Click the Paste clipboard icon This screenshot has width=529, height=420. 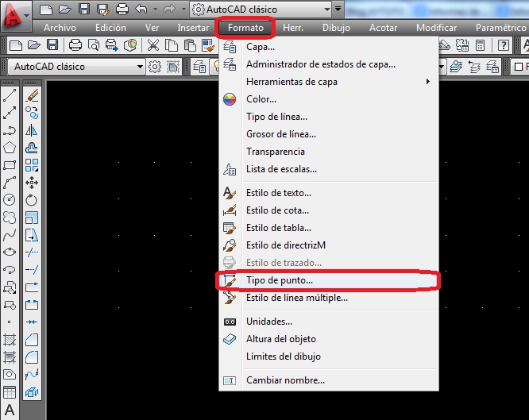[x=190, y=45]
